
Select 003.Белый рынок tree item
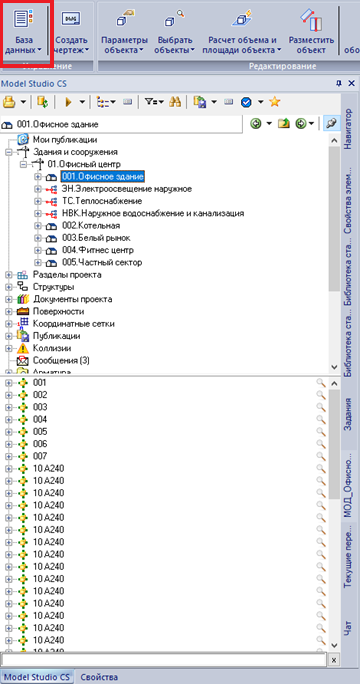[96, 238]
